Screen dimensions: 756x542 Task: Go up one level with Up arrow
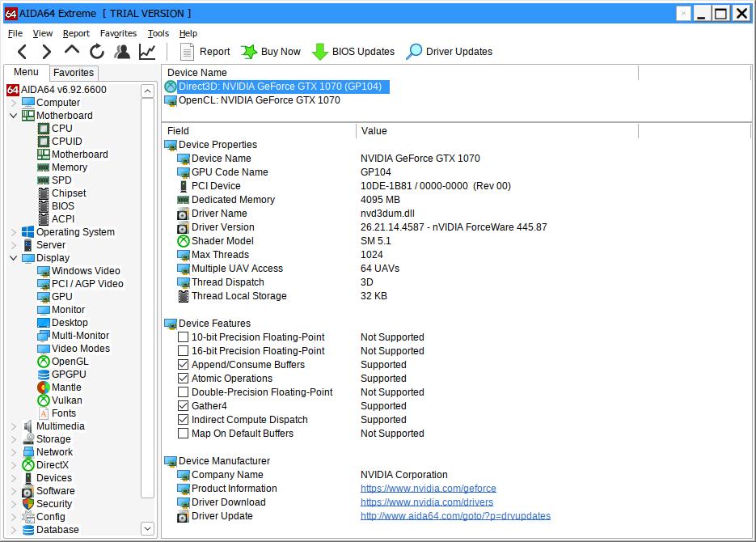72,51
